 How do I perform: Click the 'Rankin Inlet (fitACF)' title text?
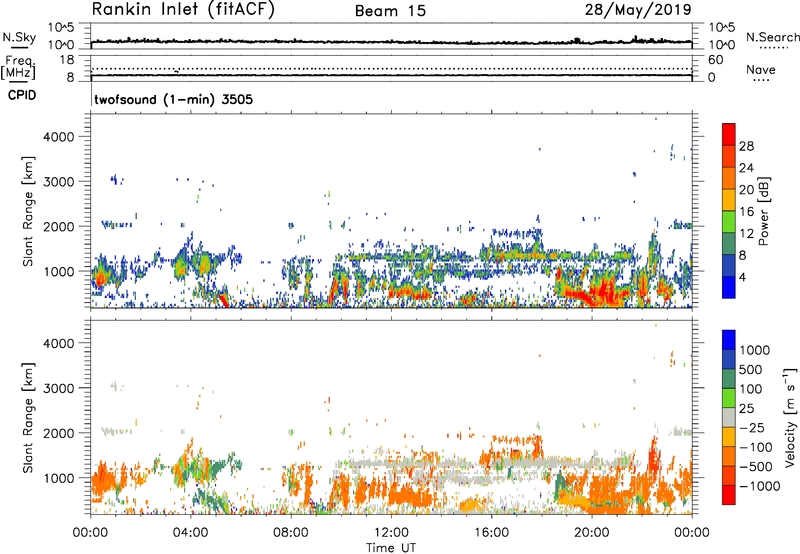click(183, 10)
